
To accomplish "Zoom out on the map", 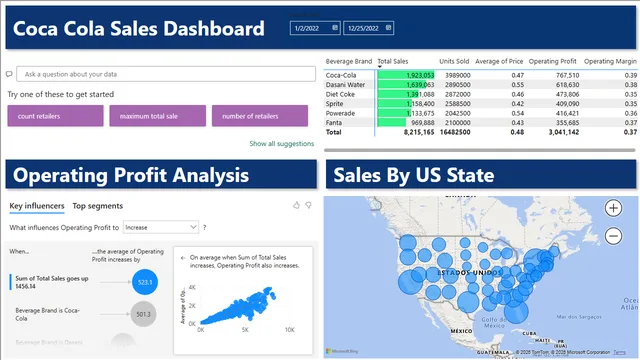I will (x=613, y=236).
